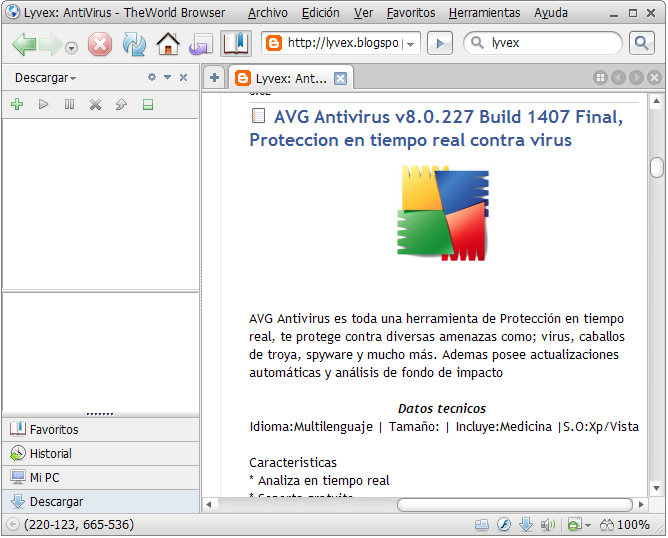Add a new download with green plus

16,104
